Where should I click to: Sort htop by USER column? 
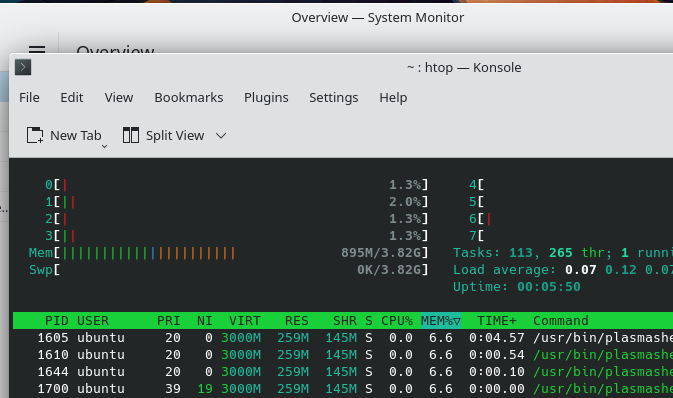93,321
